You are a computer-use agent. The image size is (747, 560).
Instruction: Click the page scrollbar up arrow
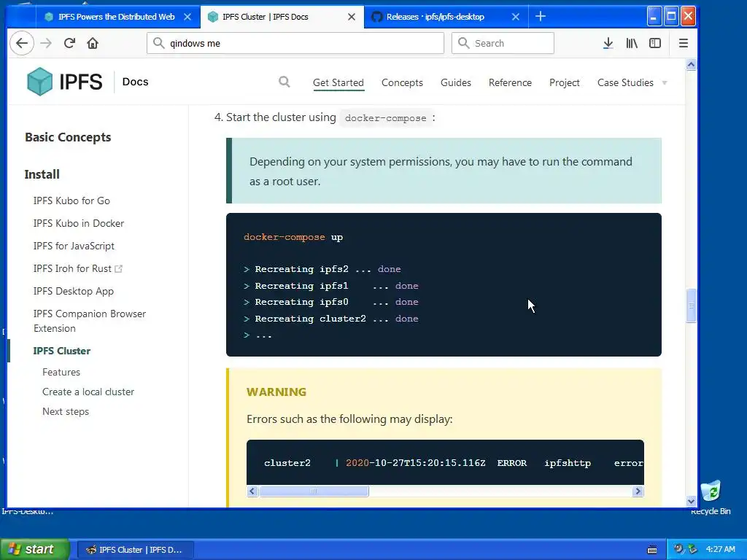pos(691,64)
